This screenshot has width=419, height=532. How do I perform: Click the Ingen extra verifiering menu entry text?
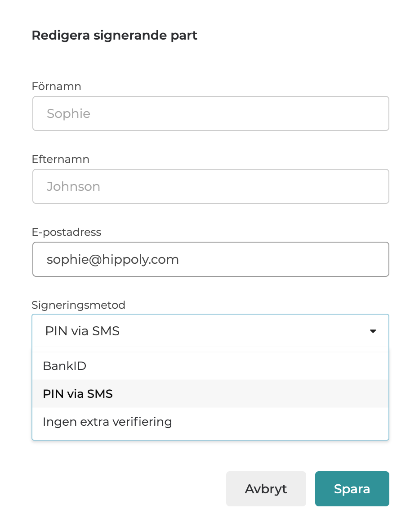pos(107,422)
